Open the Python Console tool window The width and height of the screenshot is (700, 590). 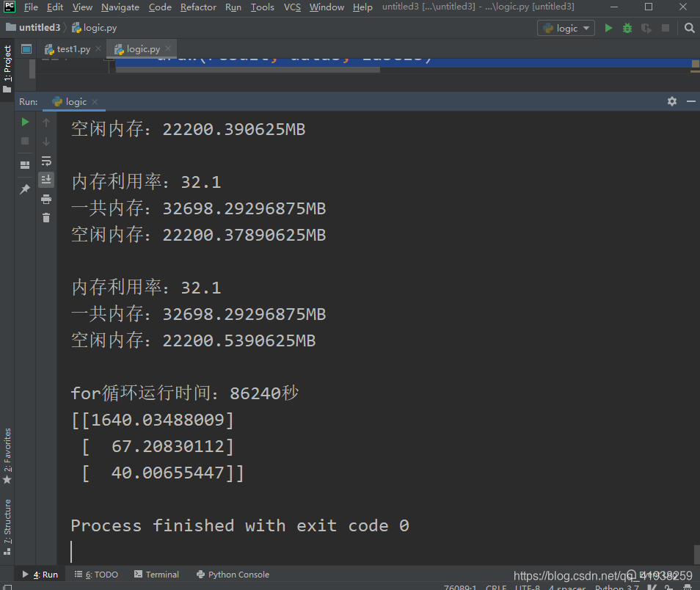coord(233,575)
